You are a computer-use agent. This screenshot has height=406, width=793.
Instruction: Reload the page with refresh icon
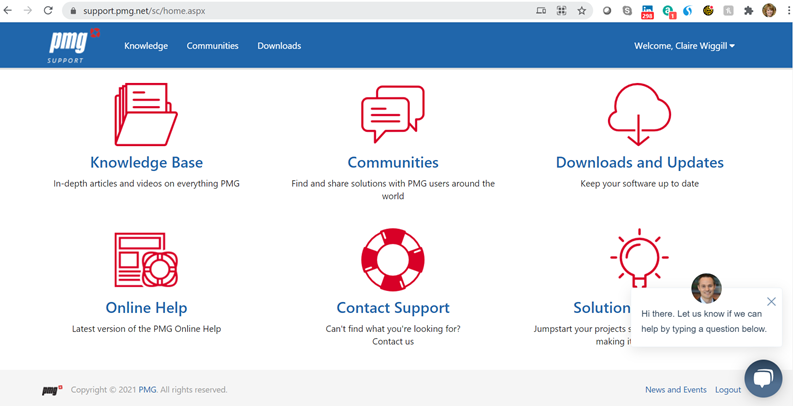(x=48, y=10)
